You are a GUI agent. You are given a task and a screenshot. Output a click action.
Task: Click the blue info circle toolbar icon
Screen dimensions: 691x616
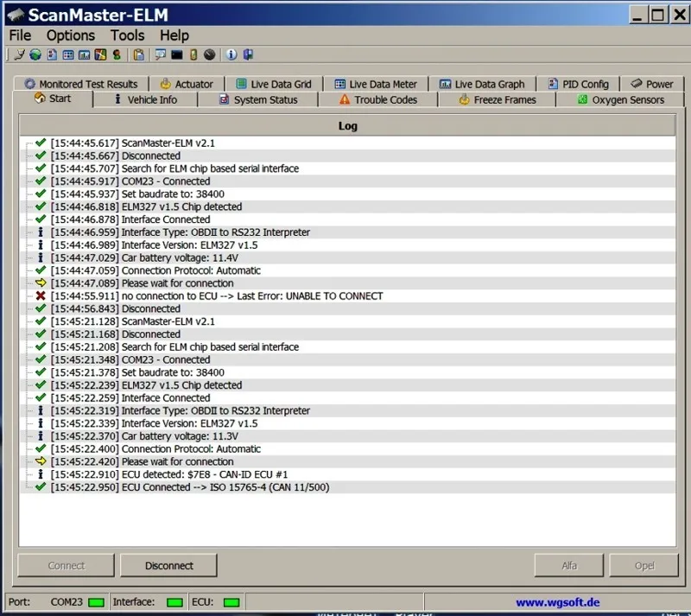[x=231, y=54]
